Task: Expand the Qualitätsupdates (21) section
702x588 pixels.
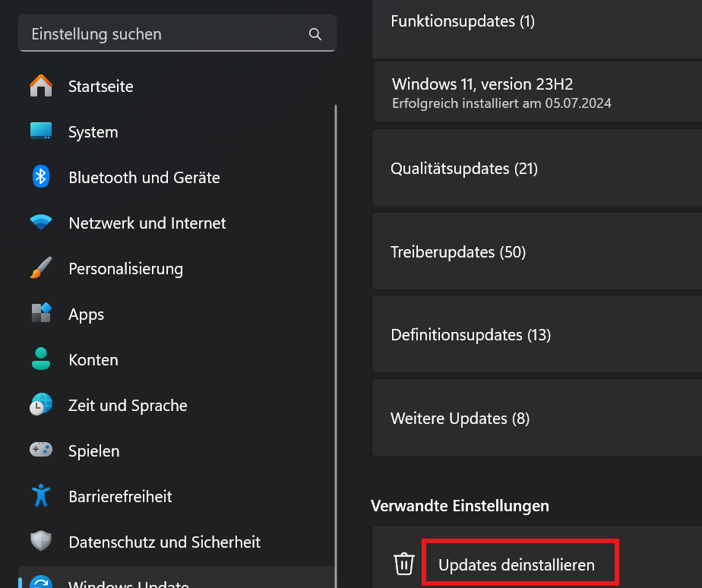Action: (x=537, y=168)
